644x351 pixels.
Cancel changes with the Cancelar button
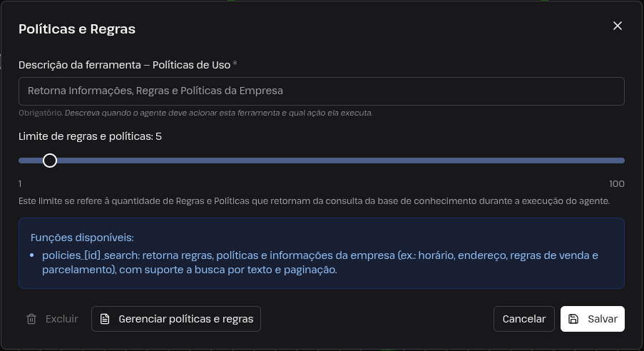click(x=524, y=319)
